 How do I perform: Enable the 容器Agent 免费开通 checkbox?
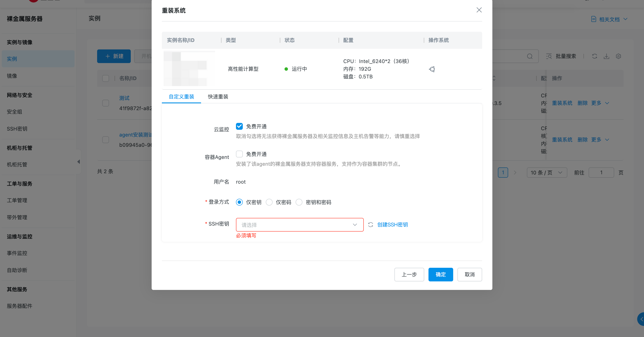[239, 154]
